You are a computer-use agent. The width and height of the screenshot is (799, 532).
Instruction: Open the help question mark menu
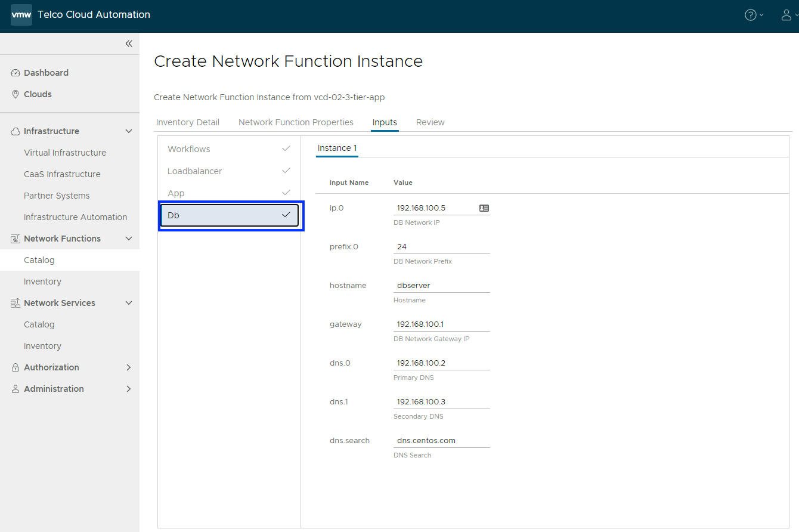(754, 15)
